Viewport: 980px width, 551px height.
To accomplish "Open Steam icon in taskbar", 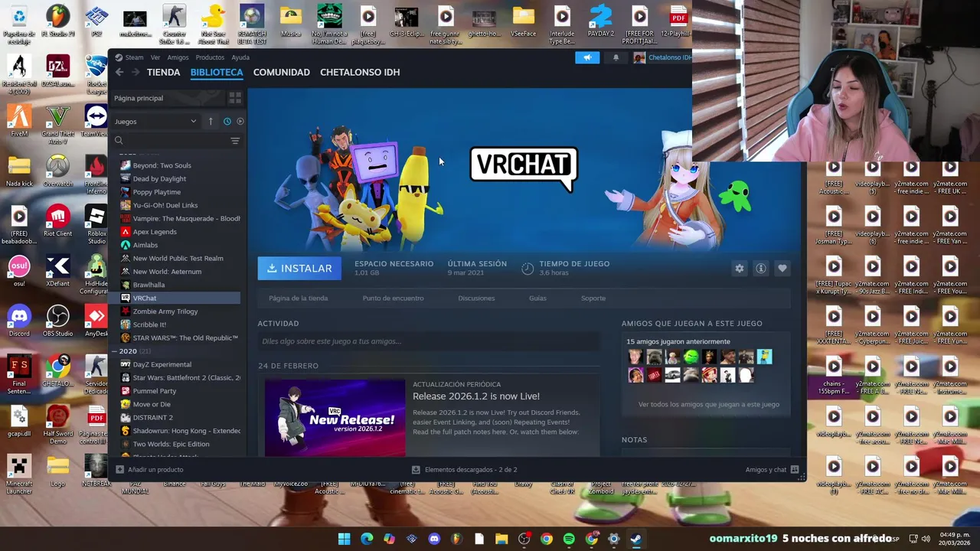I will (636, 539).
